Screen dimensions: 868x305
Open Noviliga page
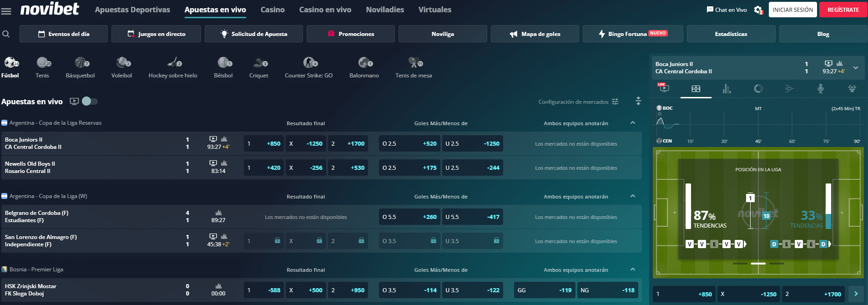click(x=443, y=34)
